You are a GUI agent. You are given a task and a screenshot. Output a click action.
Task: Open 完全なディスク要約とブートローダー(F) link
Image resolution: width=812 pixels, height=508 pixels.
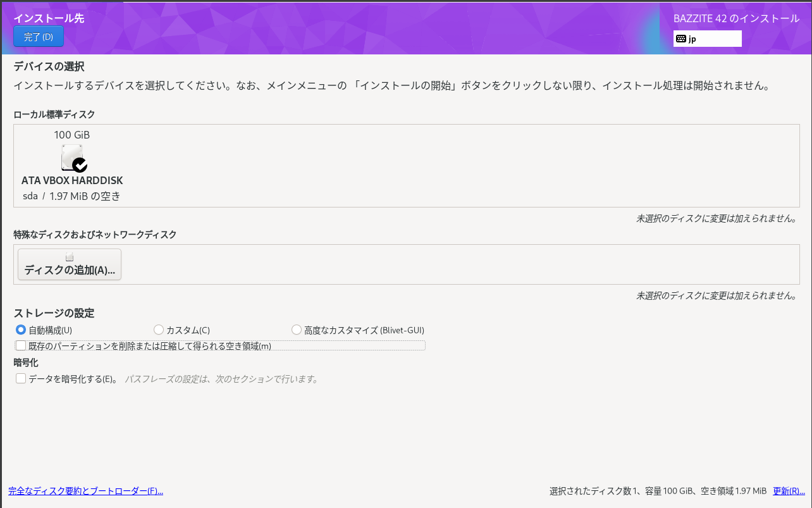click(x=85, y=490)
